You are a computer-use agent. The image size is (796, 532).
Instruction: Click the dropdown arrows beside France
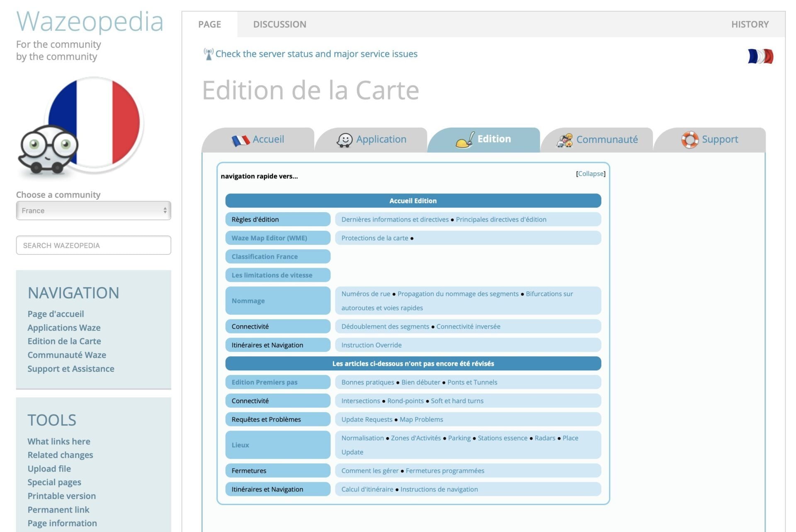pyautogui.click(x=165, y=210)
